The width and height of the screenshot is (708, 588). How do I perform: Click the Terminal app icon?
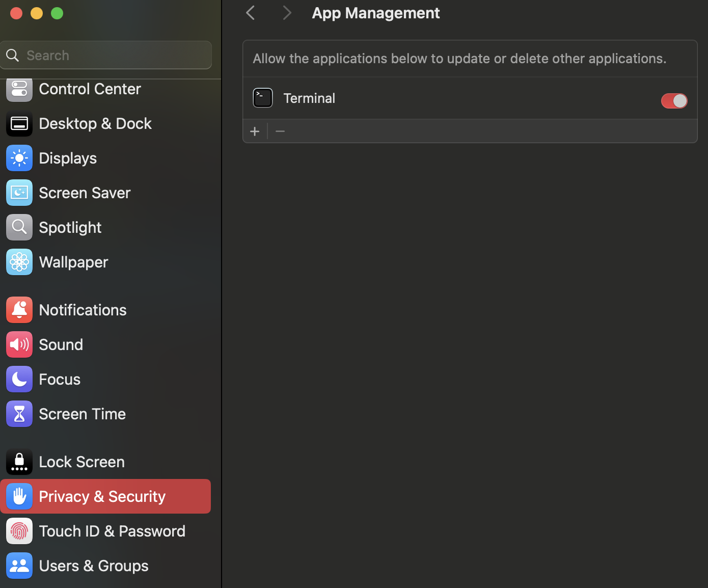tap(263, 98)
